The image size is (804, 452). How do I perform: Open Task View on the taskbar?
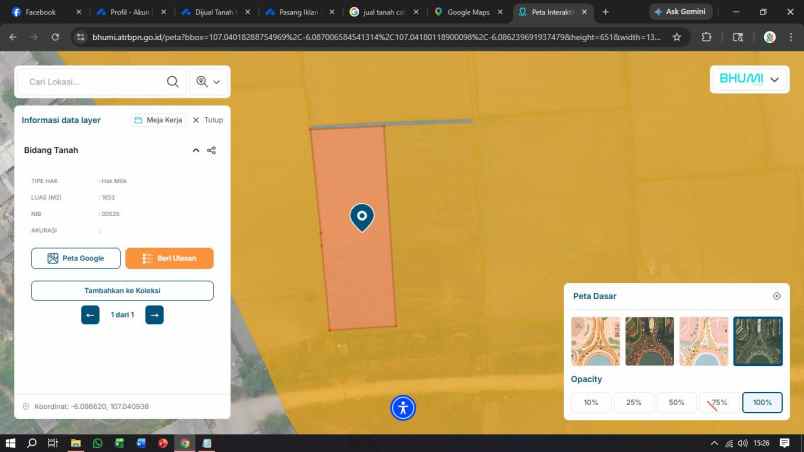coord(53,443)
